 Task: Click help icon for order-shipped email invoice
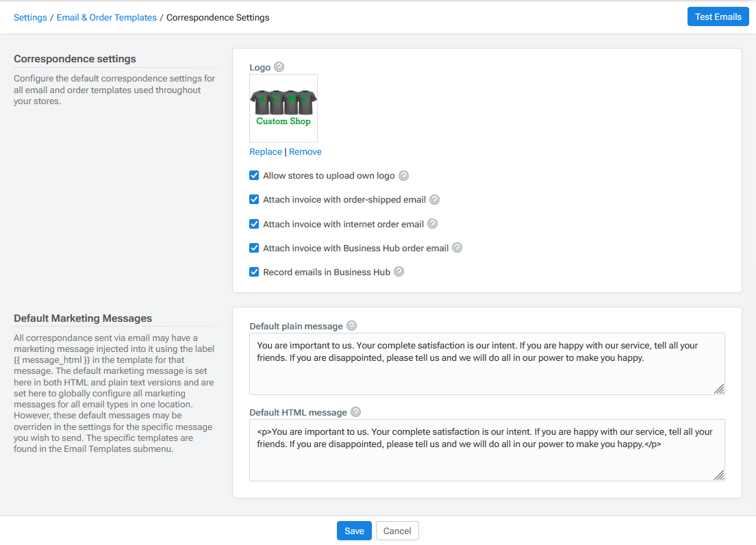click(x=434, y=200)
